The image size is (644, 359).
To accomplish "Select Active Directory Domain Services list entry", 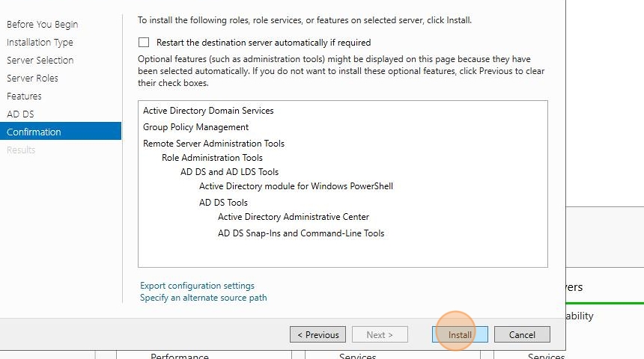I will (x=208, y=111).
